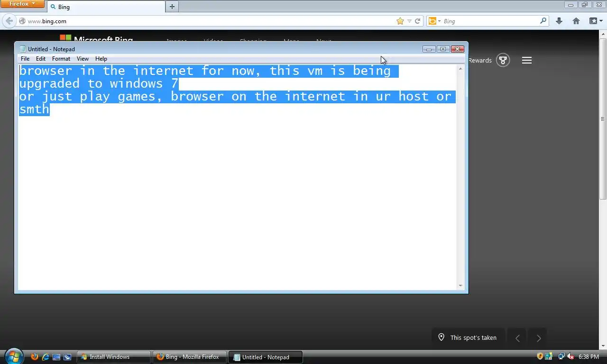Open Notepad Edit menu
607x364 pixels.
41,59
